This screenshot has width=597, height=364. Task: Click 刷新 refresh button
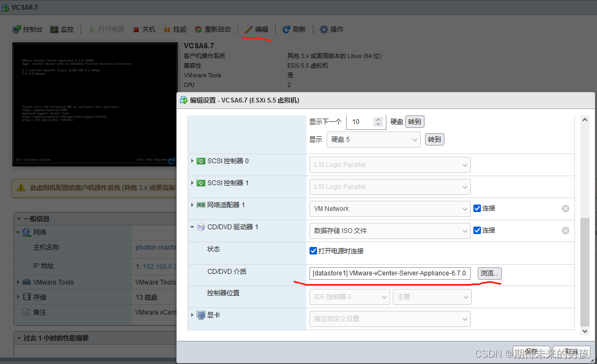coord(294,30)
